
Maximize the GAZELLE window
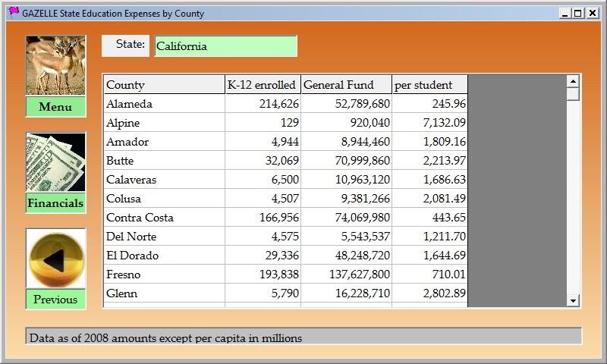click(577, 13)
